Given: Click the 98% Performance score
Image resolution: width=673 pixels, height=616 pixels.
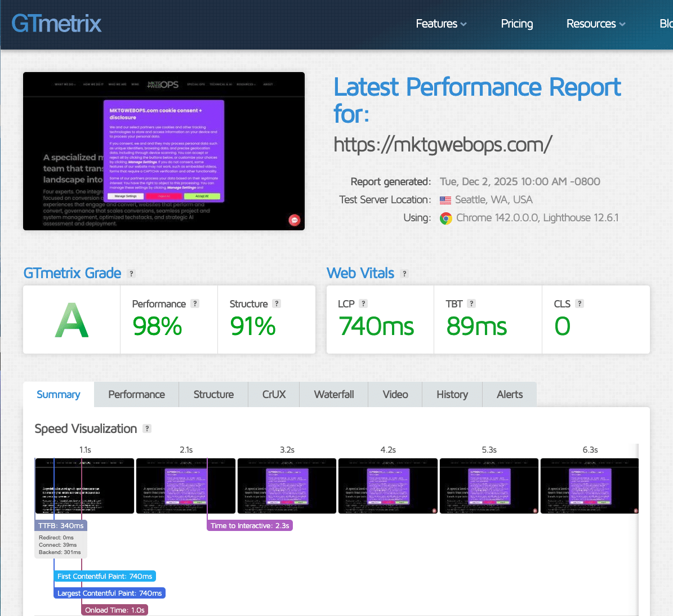Looking at the screenshot, I should [x=157, y=326].
